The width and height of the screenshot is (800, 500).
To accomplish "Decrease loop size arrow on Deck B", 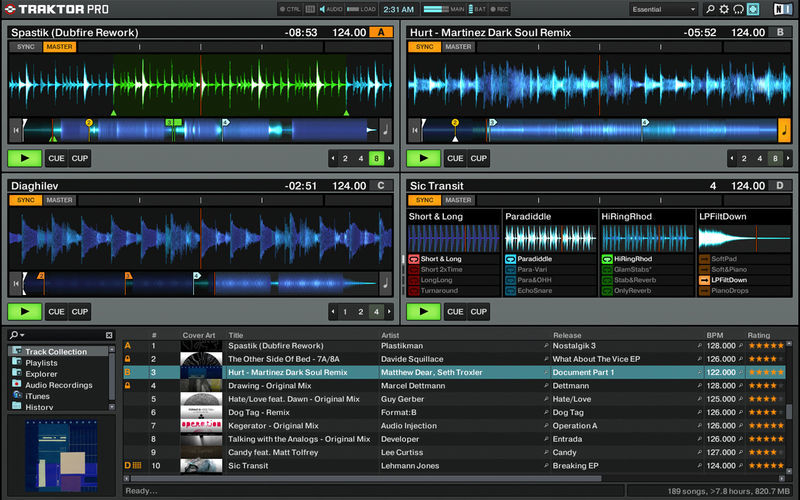I will coord(732,159).
